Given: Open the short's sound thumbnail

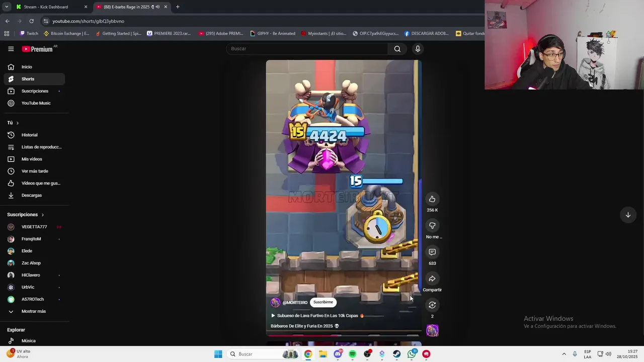Looking at the screenshot, I should (432, 330).
